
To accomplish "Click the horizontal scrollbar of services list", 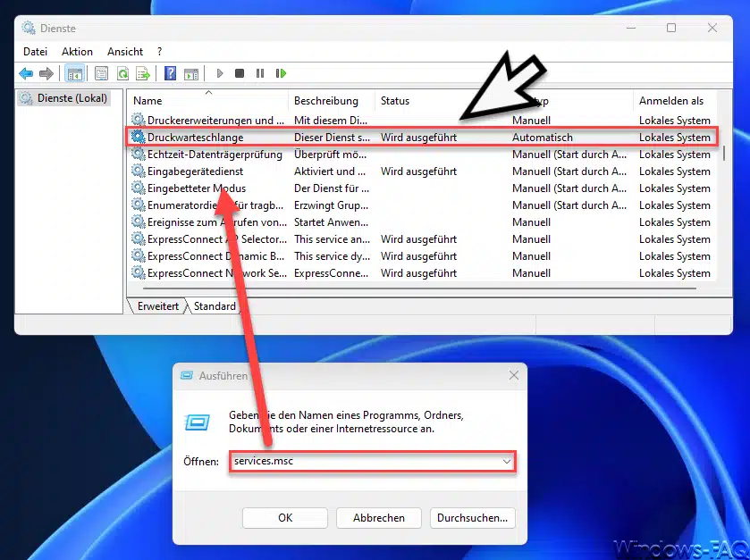I will coord(419,288).
